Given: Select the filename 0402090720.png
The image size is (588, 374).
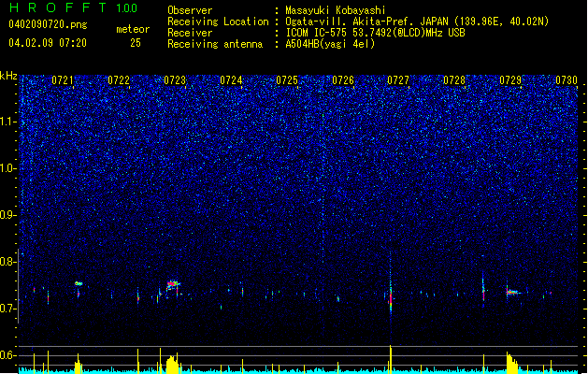Looking at the screenshot, I should 48,24.
